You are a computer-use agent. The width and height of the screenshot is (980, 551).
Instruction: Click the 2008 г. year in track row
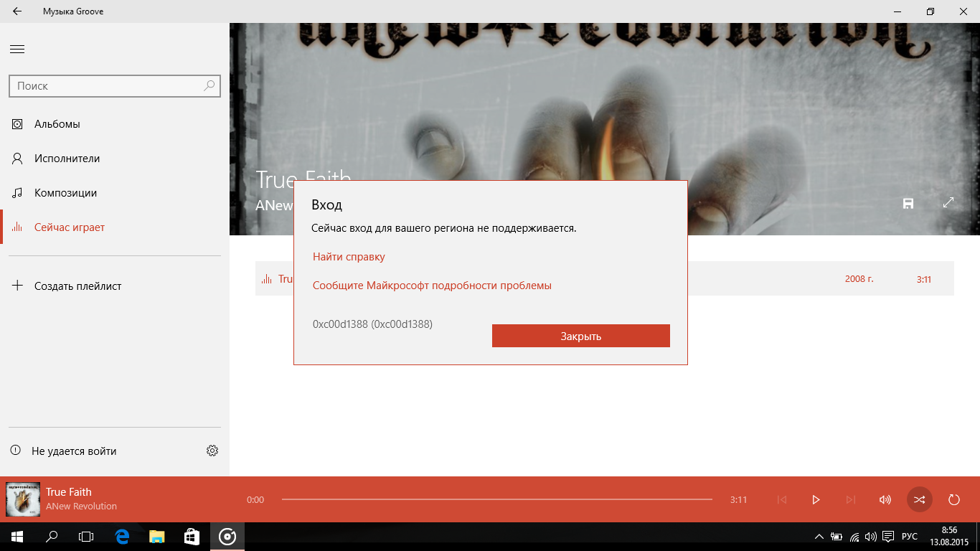(859, 278)
